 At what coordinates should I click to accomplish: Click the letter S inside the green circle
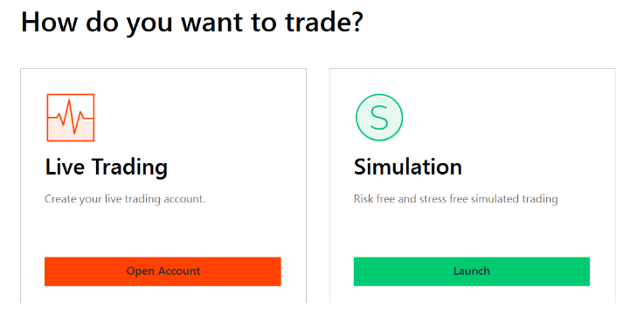(x=379, y=118)
